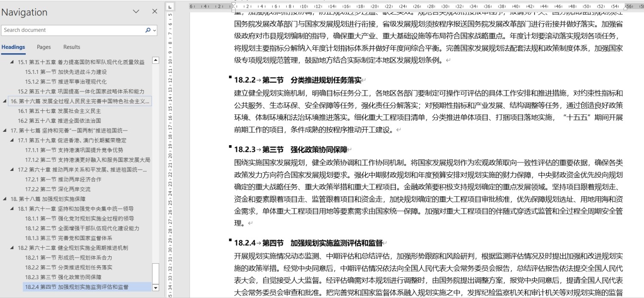The image size is (644, 298).
Task: Click the heading marker beside 18.2.2 in document
Action: tap(231, 77)
